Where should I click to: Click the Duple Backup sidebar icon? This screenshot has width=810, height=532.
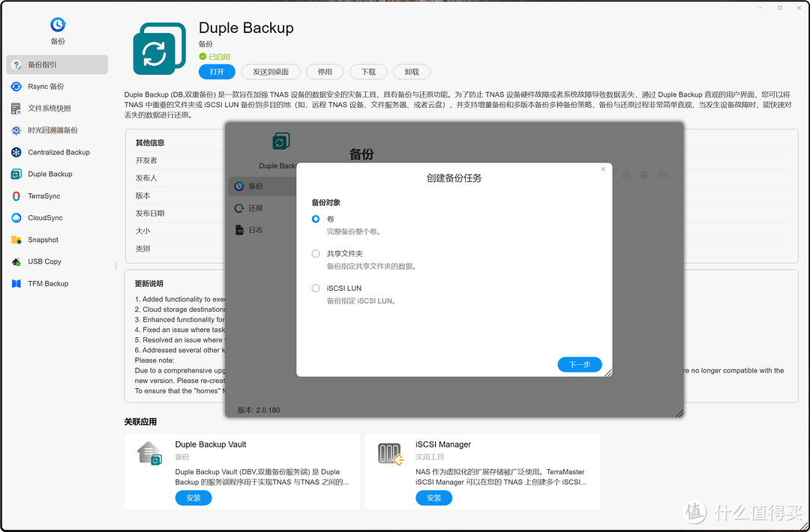(x=16, y=175)
